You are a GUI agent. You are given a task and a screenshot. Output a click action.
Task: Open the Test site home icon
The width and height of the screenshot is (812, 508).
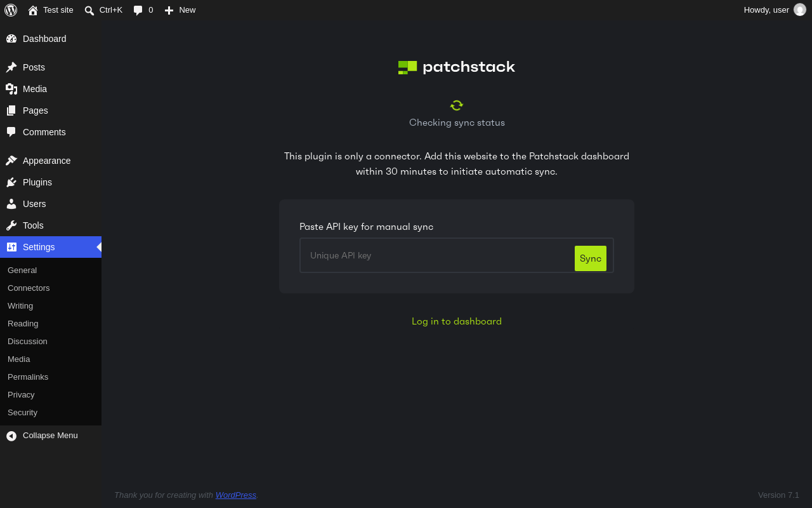pyautogui.click(x=33, y=10)
